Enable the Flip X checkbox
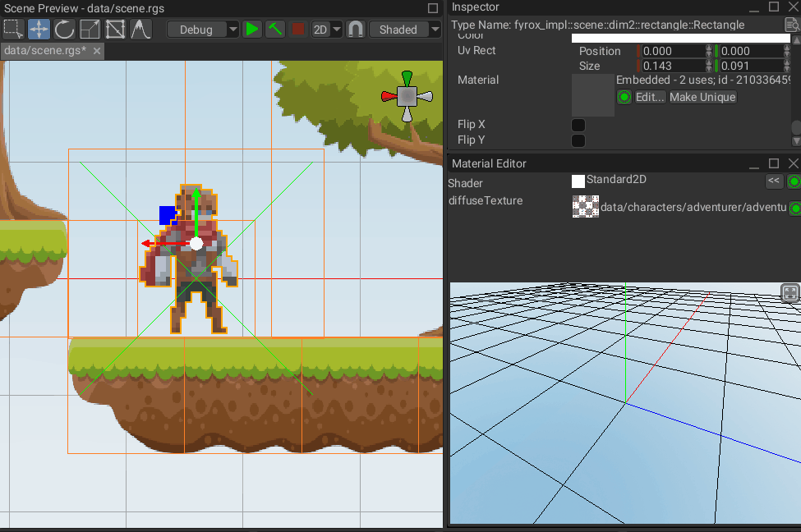Screen dimensions: 801x532 (578, 125)
